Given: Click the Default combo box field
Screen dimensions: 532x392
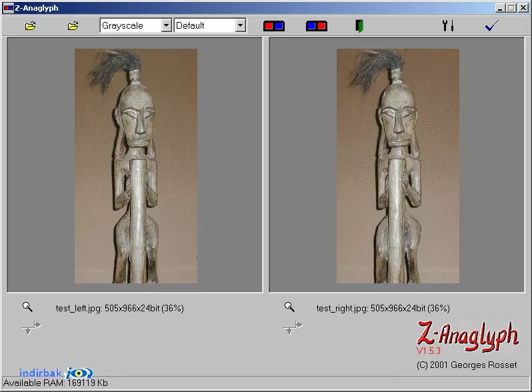Looking at the screenshot, I should tap(210, 25).
